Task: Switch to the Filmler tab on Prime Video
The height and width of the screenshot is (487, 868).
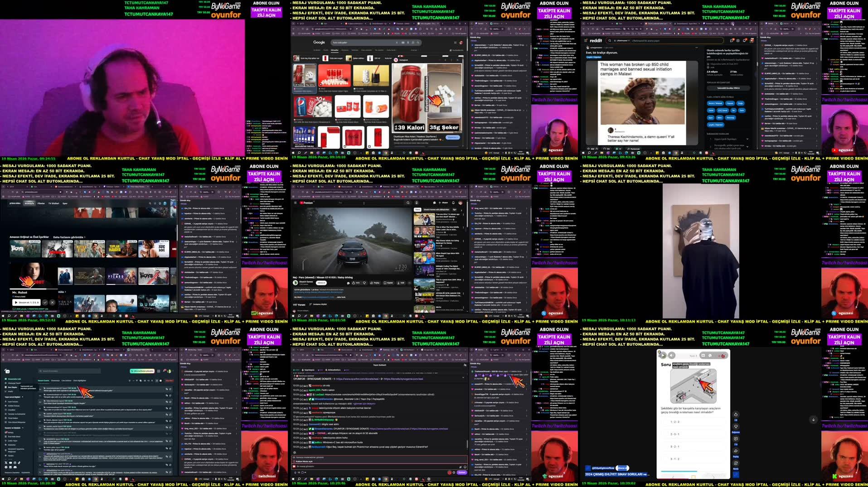Action: [41, 203]
